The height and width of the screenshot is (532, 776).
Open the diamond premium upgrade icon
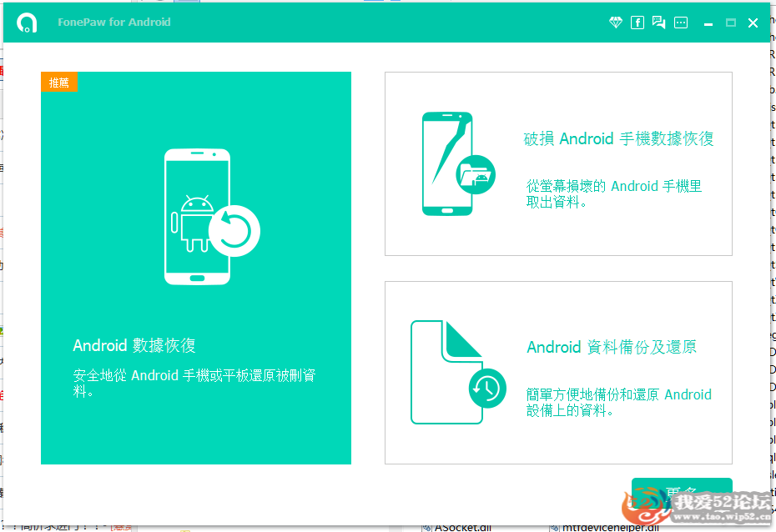pos(616,23)
